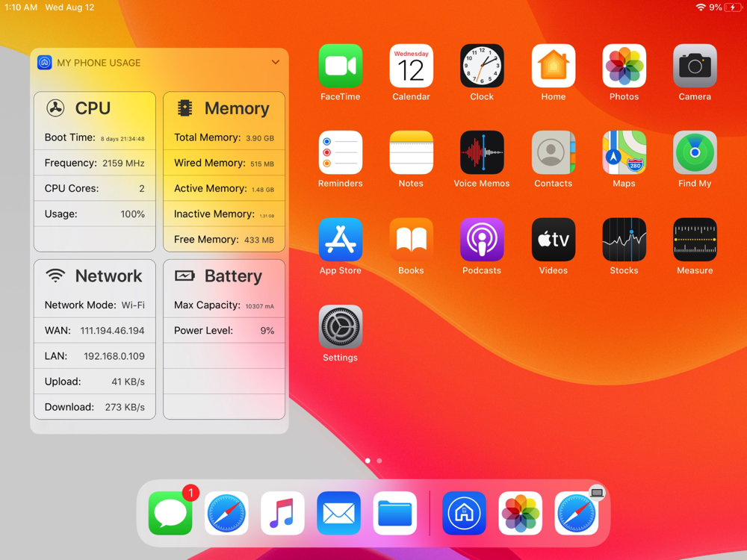Tap the CPU Usage 100% row

[x=95, y=214]
